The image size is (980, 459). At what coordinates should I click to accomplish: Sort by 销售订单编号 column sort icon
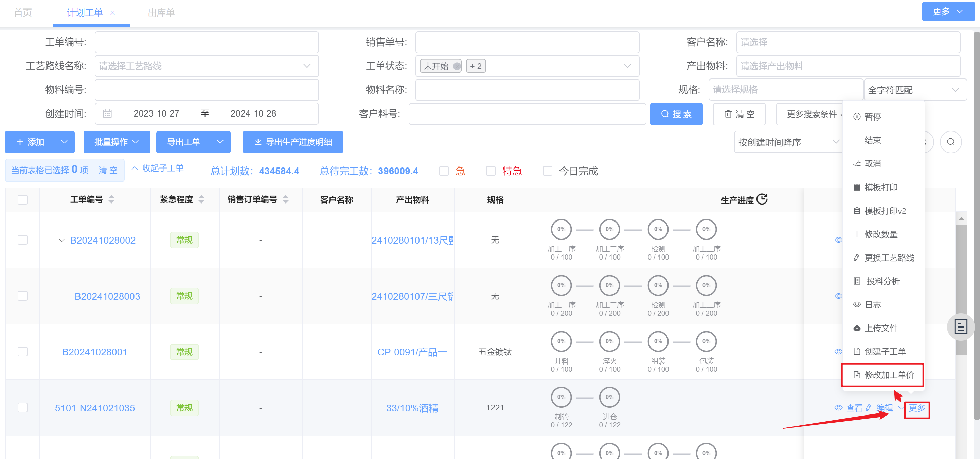pos(286,199)
